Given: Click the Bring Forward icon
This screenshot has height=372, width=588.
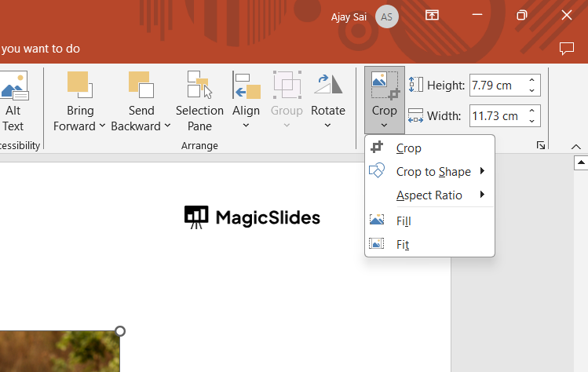Looking at the screenshot, I should (79, 85).
